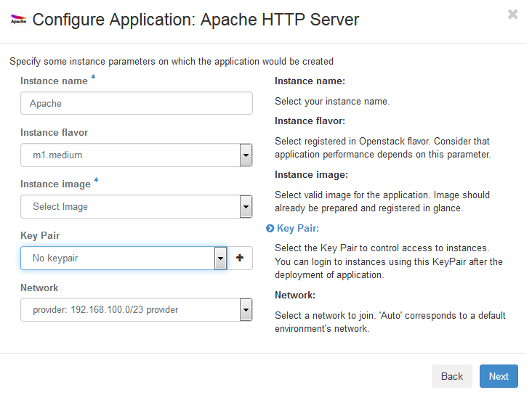
Task: Open the Network provider dropdown
Action: click(x=137, y=309)
